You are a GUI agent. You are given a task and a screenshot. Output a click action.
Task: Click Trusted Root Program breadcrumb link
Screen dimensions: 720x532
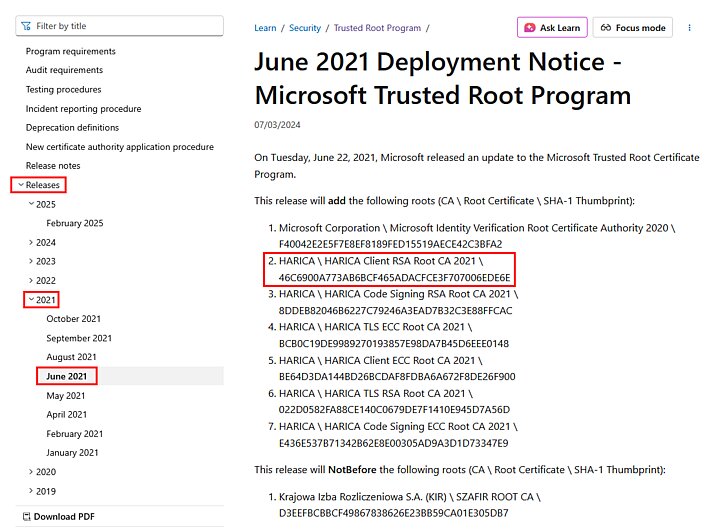click(377, 28)
